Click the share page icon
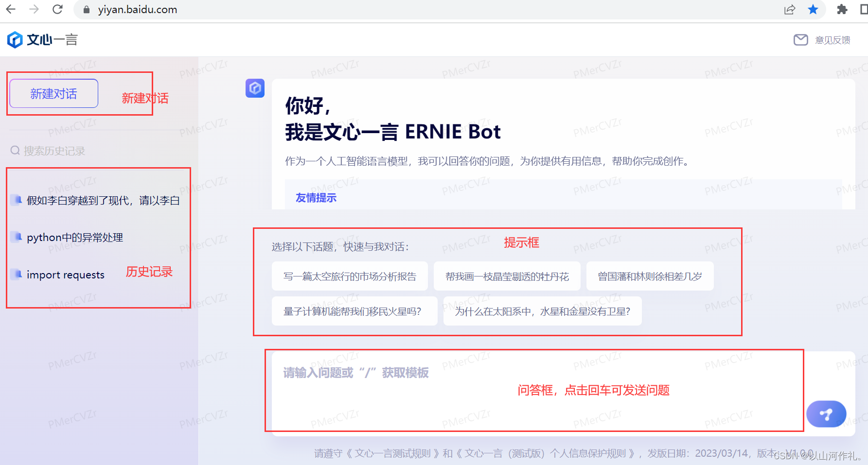This screenshot has width=868, height=465. coord(790,10)
